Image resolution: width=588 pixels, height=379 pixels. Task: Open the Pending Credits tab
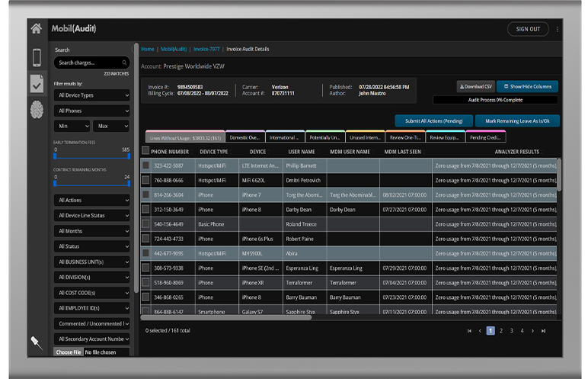pos(484,137)
